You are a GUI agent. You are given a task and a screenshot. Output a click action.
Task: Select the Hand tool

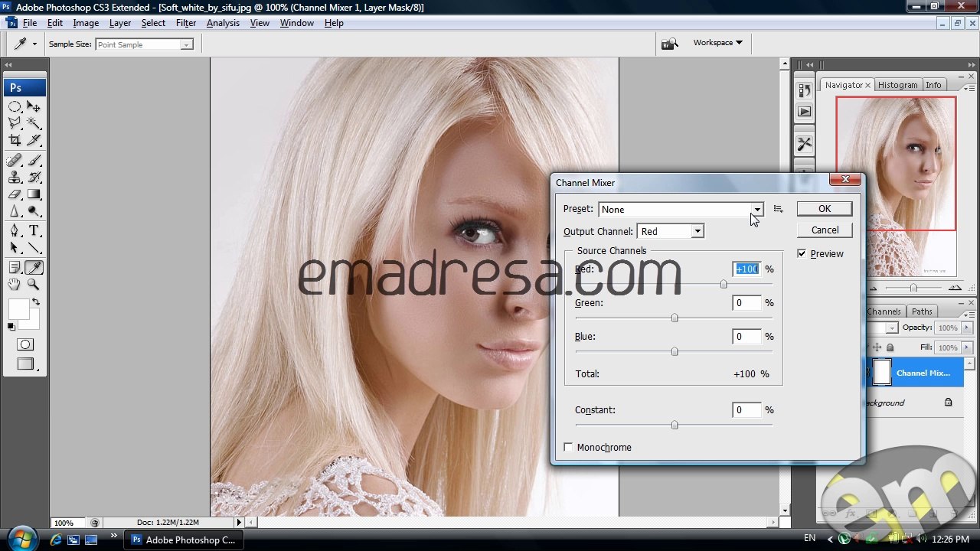coord(15,285)
